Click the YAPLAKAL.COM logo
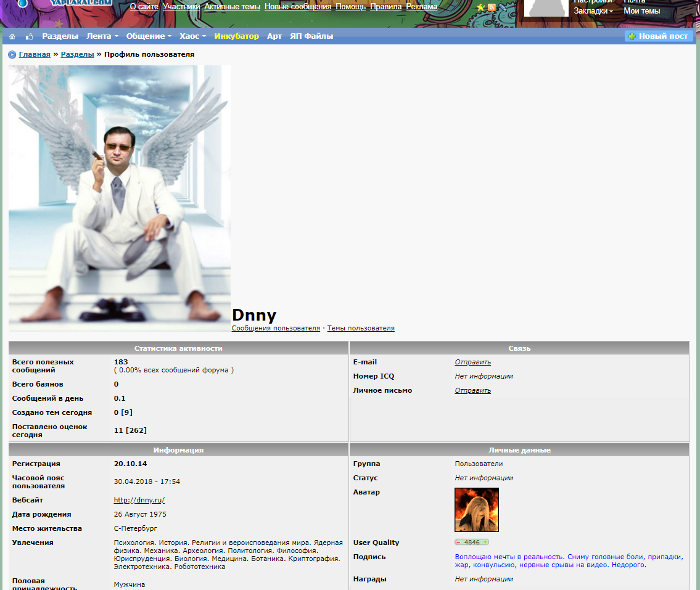 click(x=80, y=2)
